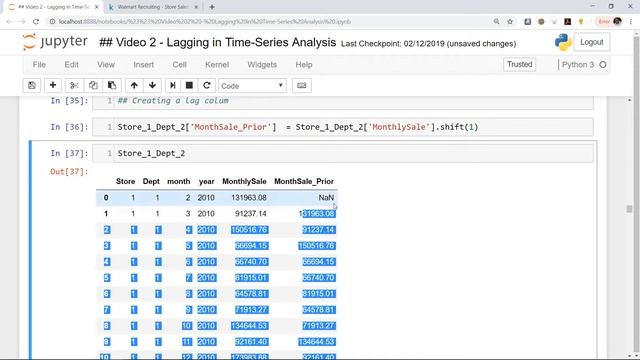Click into the In [37] Store_1_Dept_2 cell

tap(343, 153)
